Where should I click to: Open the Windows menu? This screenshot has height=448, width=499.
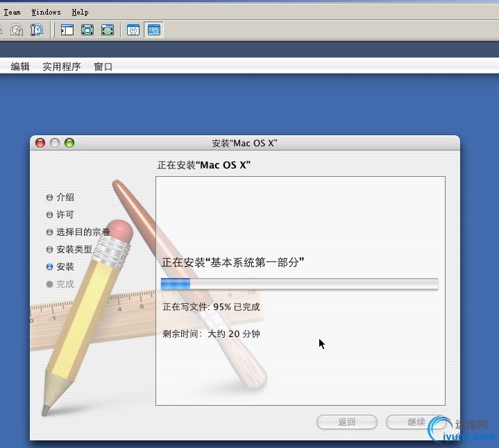click(46, 12)
